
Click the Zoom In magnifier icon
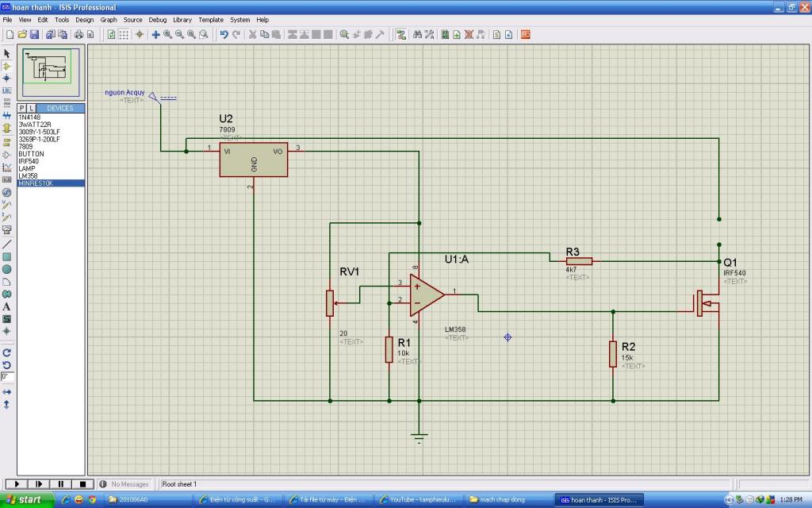tap(168, 35)
